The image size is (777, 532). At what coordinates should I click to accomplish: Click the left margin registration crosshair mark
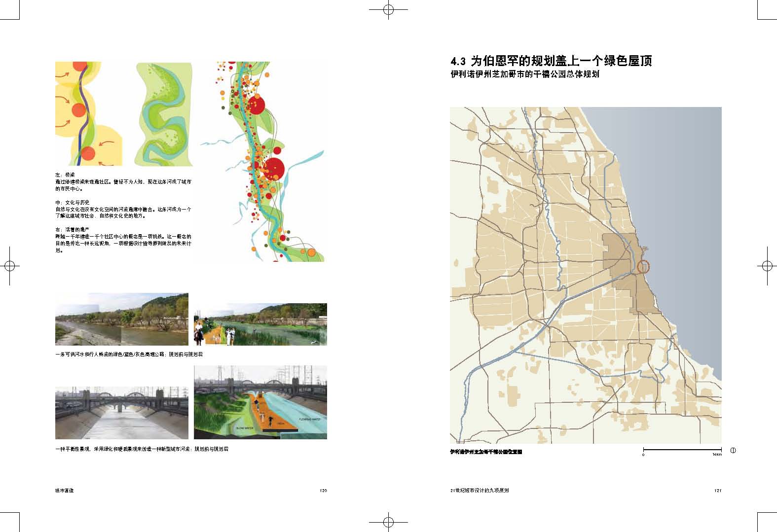(x=9, y=266)
